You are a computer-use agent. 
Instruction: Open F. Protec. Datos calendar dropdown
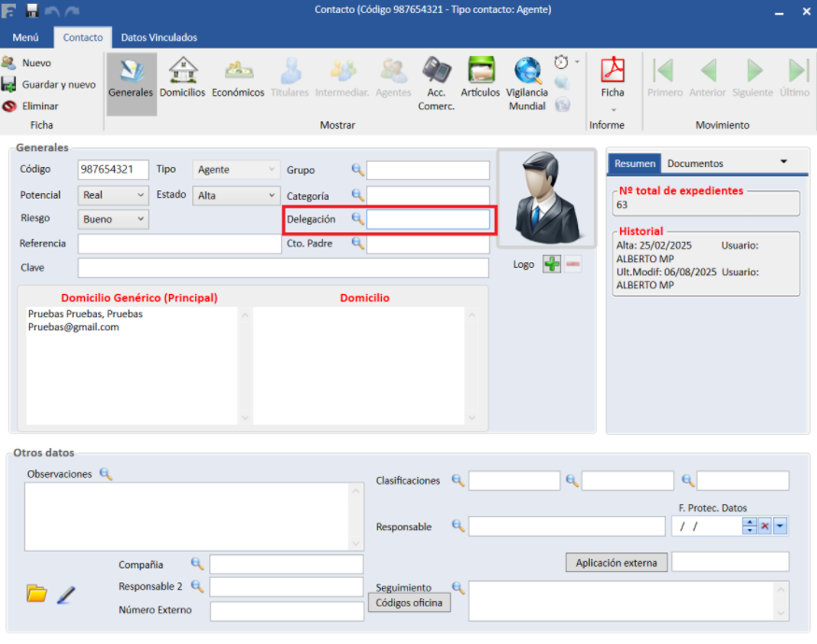coord(781,526)
